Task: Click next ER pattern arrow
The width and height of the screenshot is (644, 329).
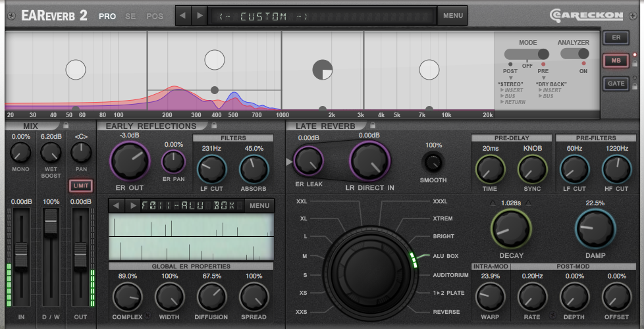Action: pyautogui.click(x=132, y=205)
